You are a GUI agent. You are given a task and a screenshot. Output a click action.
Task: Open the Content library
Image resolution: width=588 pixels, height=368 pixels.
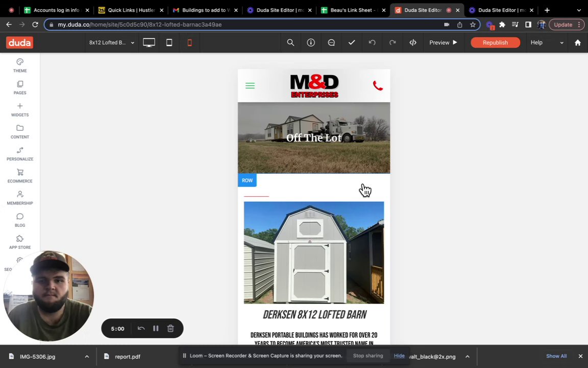[x=20, y=132]
